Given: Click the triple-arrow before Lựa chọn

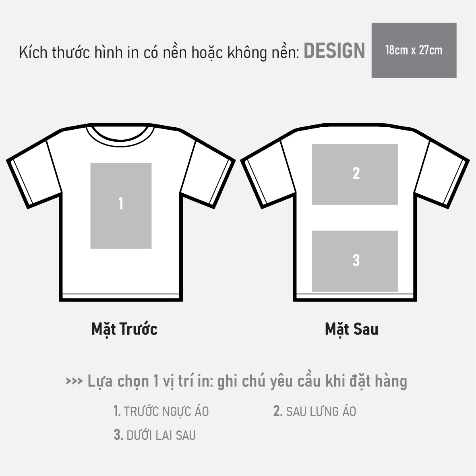Looking at the screenshot, I should coord(75,381).
